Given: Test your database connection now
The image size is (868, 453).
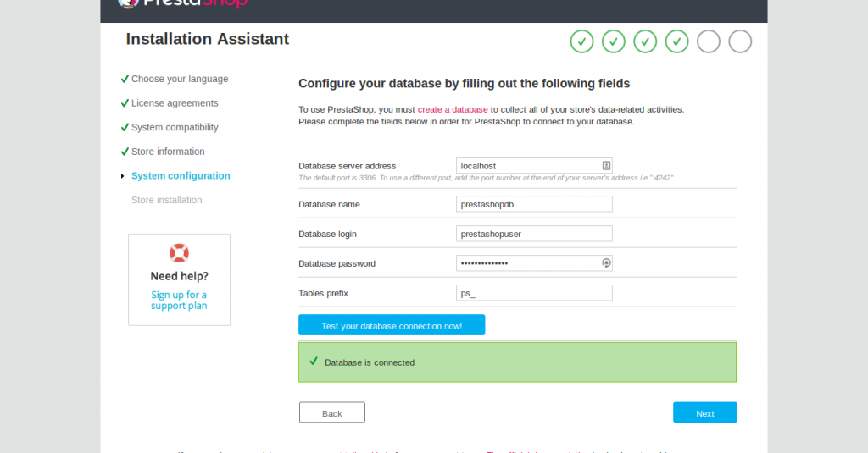Looking at the screenshot, I should (392, 325).
